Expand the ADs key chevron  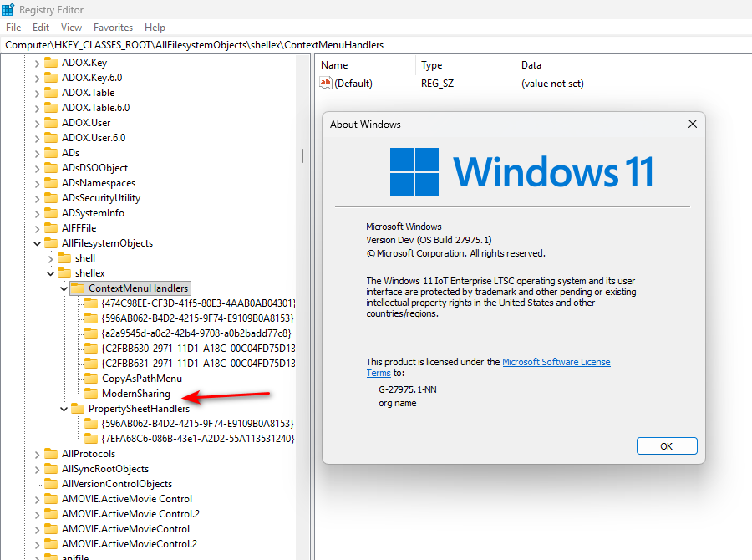37,154
